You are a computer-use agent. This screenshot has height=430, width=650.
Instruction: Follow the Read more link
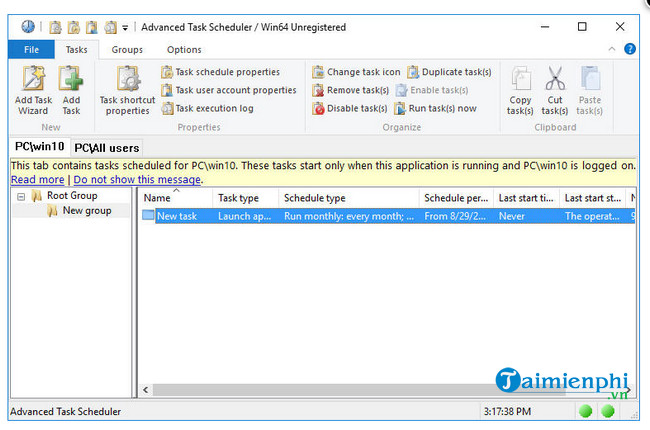point(38,180)
